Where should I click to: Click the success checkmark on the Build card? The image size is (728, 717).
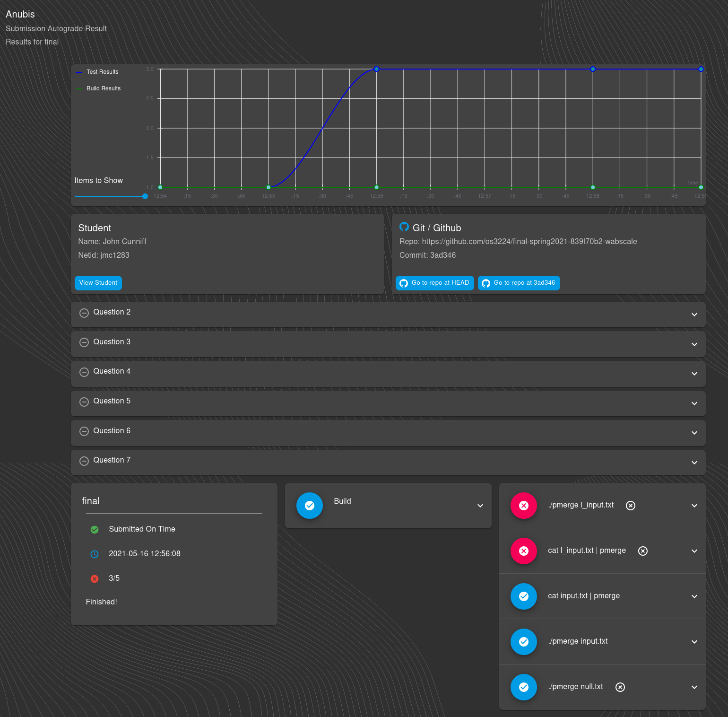point(309,505)
